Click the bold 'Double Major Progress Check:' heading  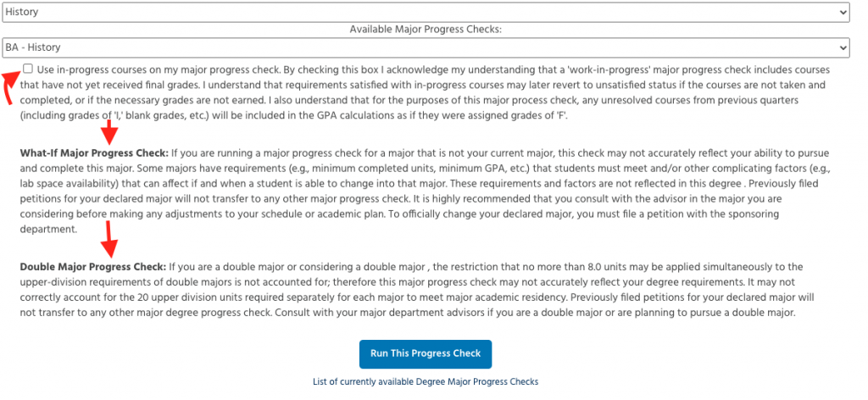tap(93, 267)
